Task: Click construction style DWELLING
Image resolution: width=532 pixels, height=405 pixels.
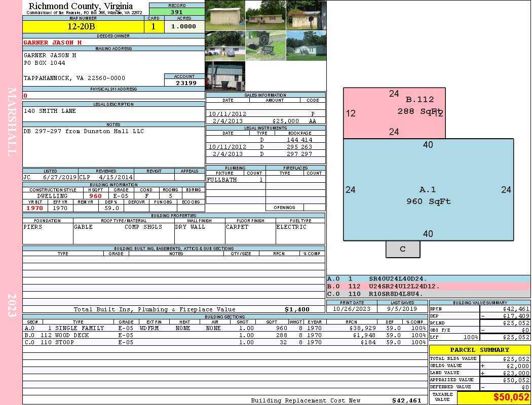Action: 53,196
